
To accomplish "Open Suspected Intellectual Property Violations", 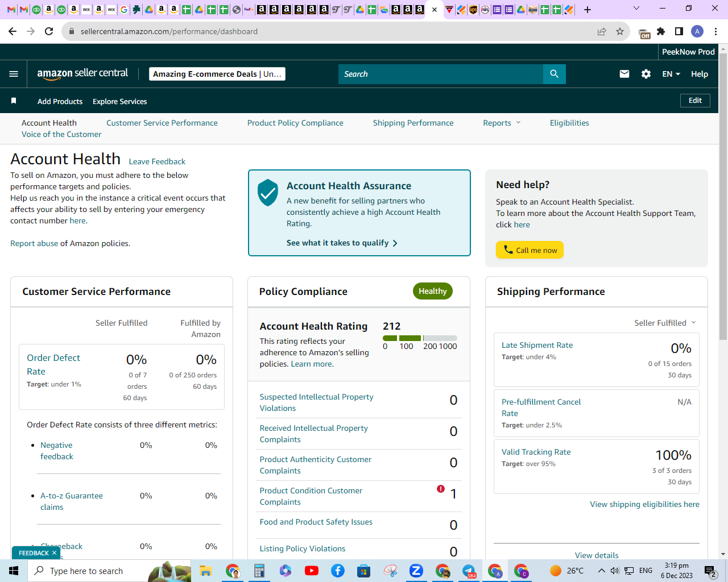I will [316, 402].
